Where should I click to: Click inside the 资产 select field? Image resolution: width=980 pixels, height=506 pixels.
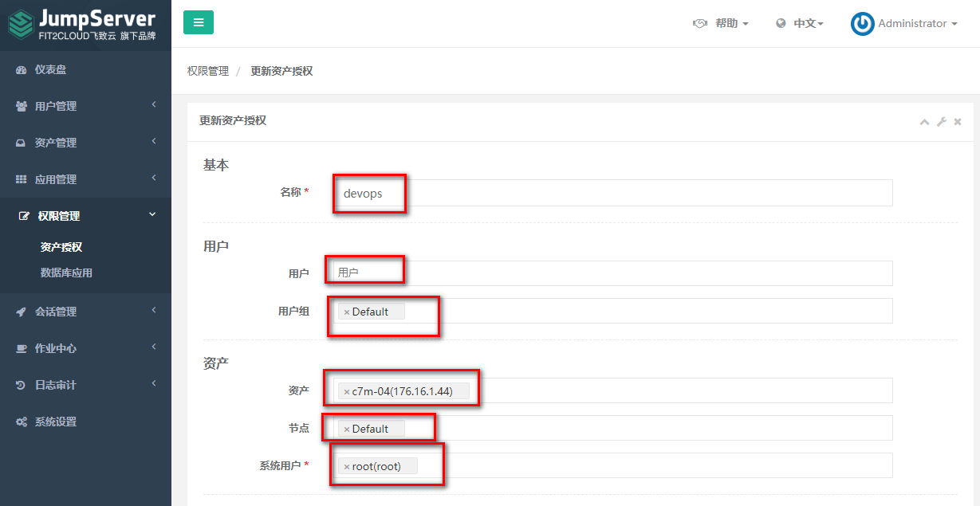click(613, 390)
